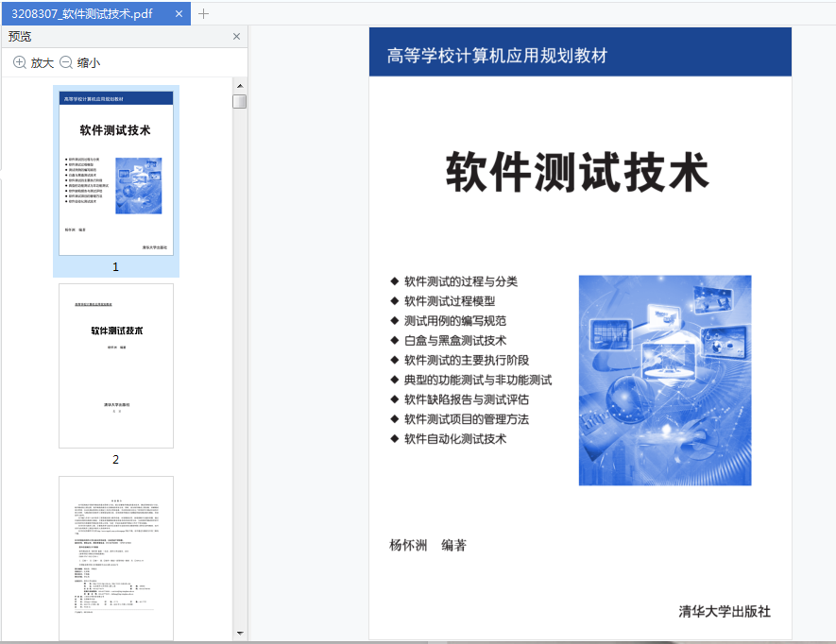
Task: Click the zoom-out magnifier icon
Action: (x=65, y=62)
